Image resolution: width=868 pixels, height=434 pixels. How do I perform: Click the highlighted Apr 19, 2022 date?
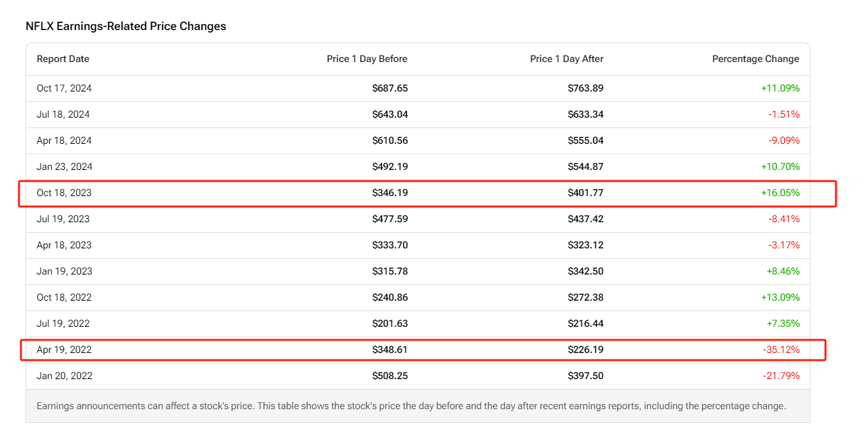click(x=64, y=350)
